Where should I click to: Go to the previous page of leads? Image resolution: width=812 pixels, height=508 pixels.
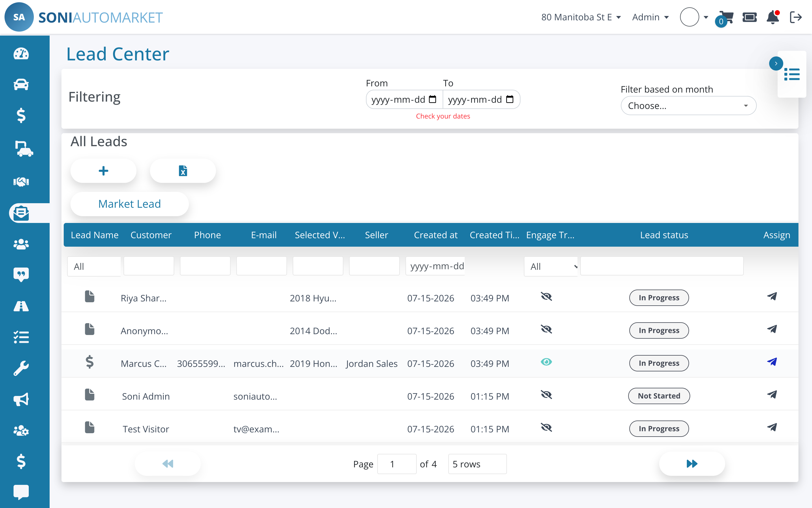tap(168, 464)
